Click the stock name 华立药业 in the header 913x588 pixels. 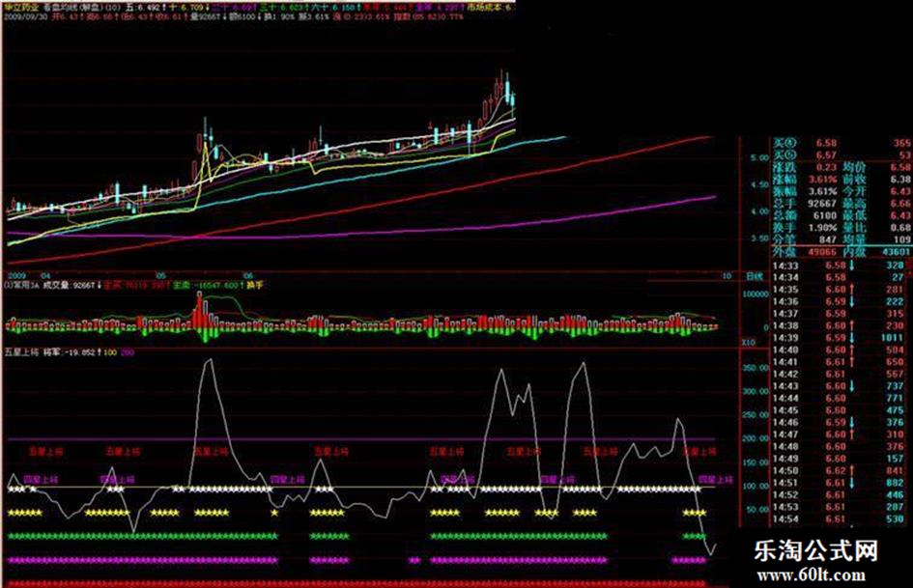[x=21, y=8]
